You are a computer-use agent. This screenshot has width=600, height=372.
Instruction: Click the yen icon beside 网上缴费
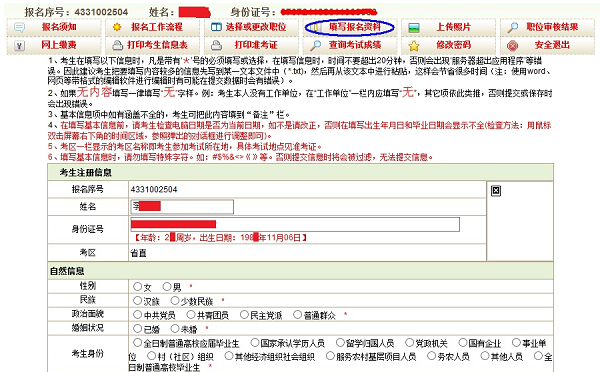tap(19, 46)
